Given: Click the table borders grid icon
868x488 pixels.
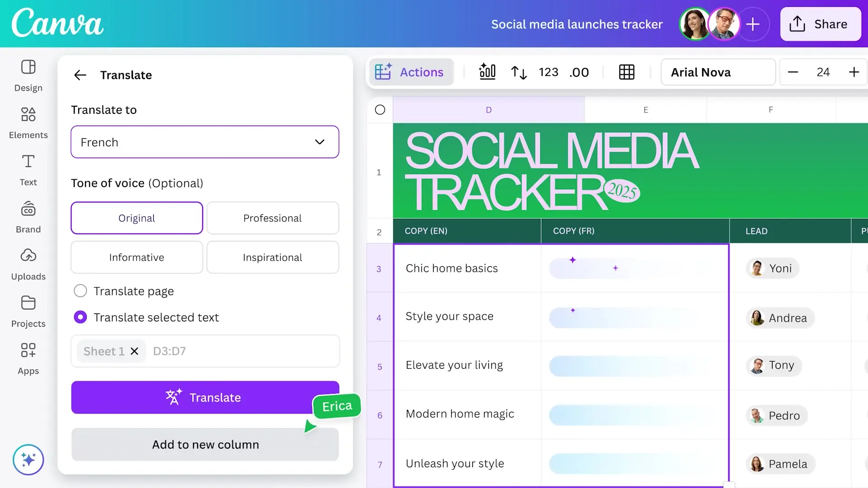Looking at the screenshot, I should [627, 72].
